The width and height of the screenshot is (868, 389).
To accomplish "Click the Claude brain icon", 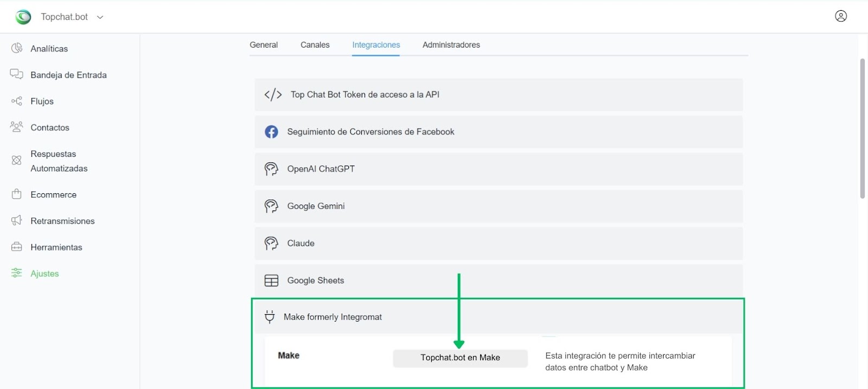I will [271, 243].
